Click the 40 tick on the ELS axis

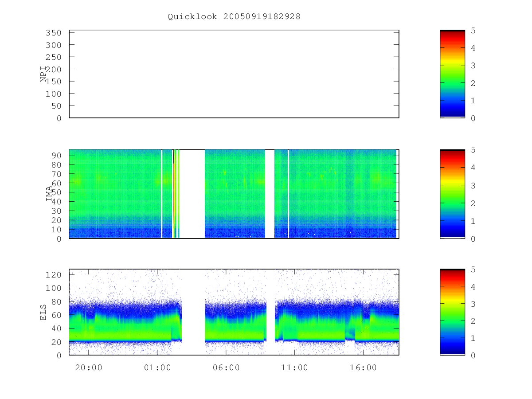[x=56, y=329]
